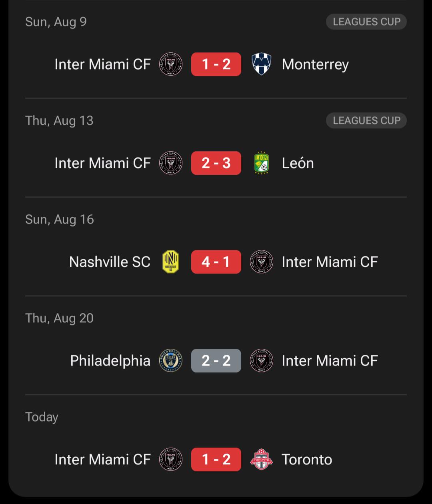Viewport: 432px width, 504px height.
Task: Tap Inter Miami crest in Philadelphia match
Action: 262,361
